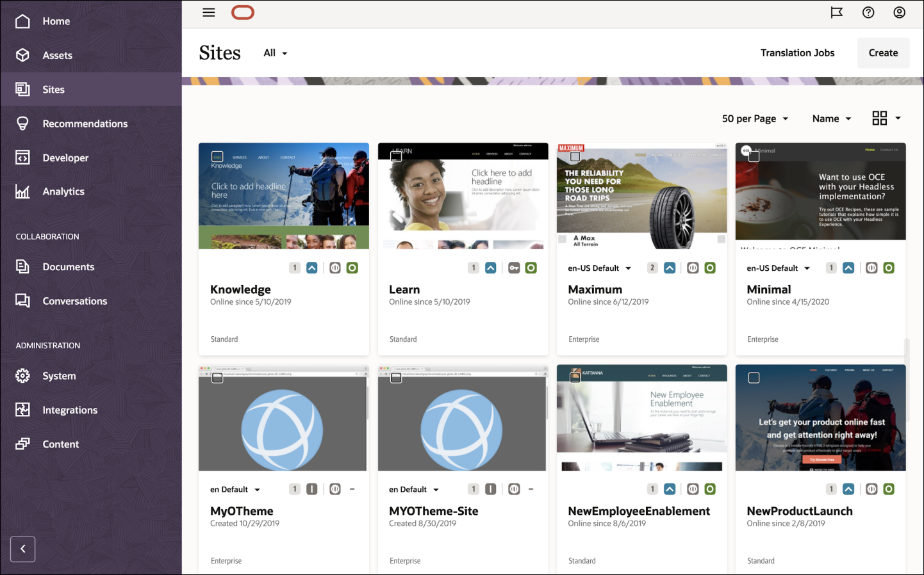Image resolution: width=924 pixels, height=575 pixels.
Task: Toggle the green online status on Knowledge card
Action: coord(352,268)
